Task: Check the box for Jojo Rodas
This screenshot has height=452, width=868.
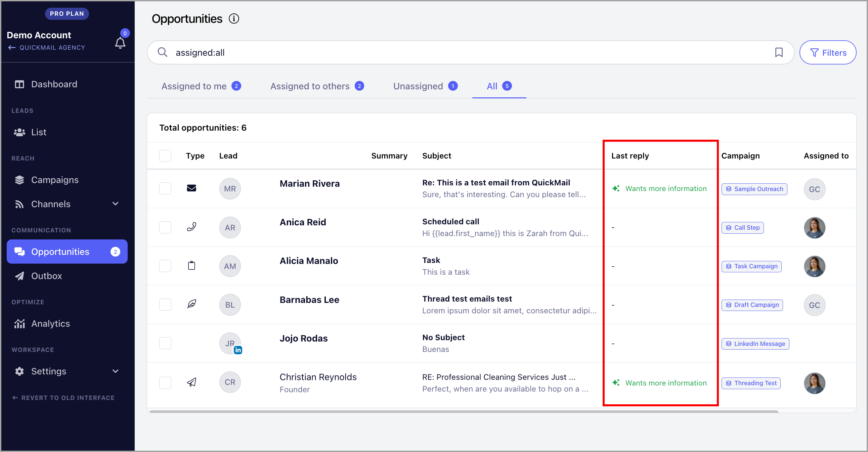Action: (x=165, y=343)
